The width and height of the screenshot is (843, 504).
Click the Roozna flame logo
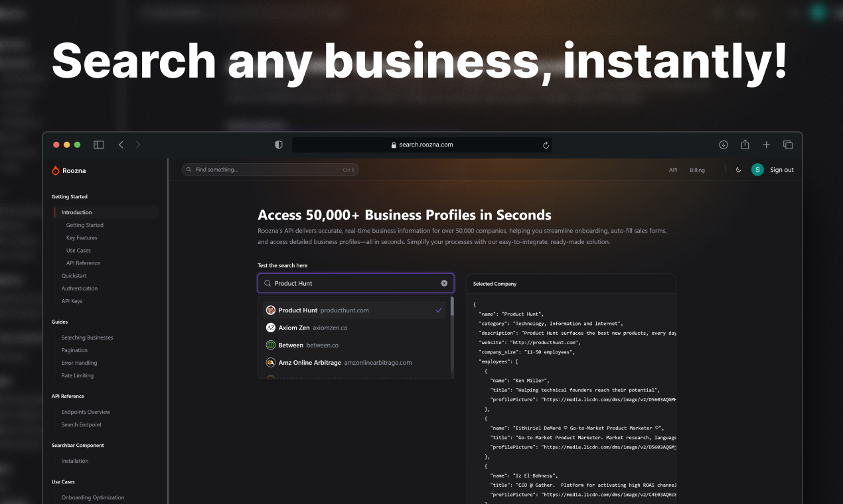point(56,170)
